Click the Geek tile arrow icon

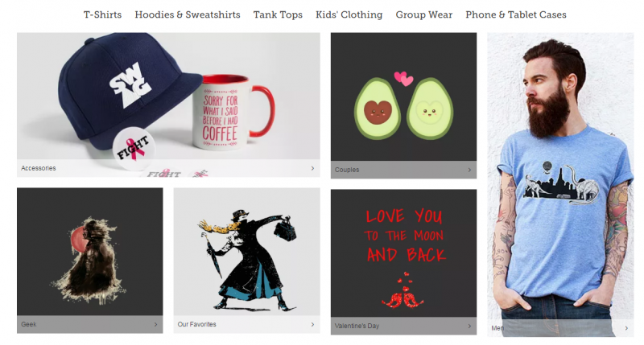coord(155,324)
